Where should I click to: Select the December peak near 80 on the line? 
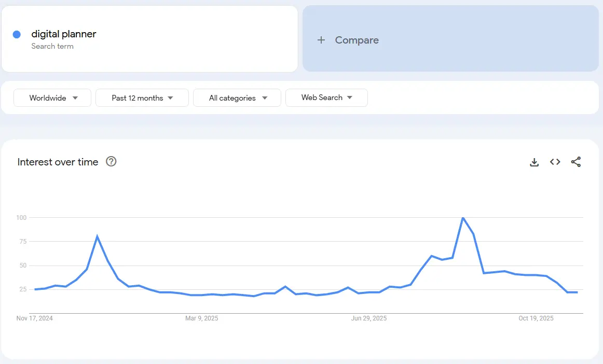click(x=97, y=236)
